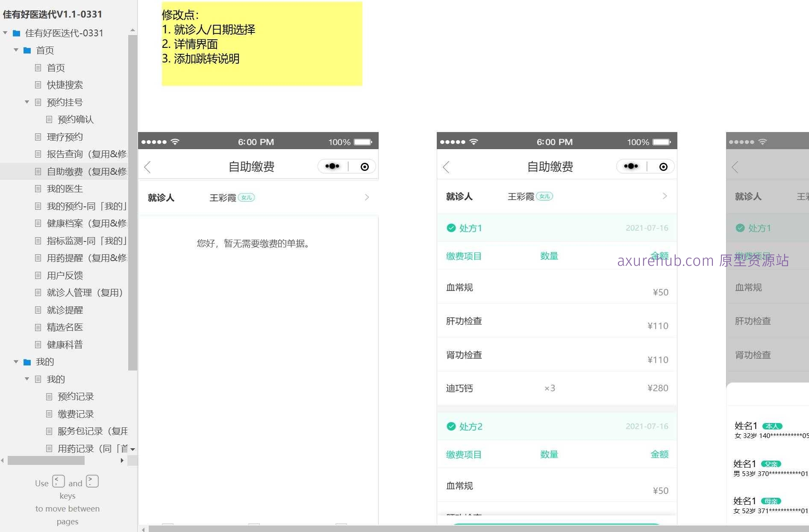
Task: Click the blue folder icon for 我的
Action: pos(27,362)
